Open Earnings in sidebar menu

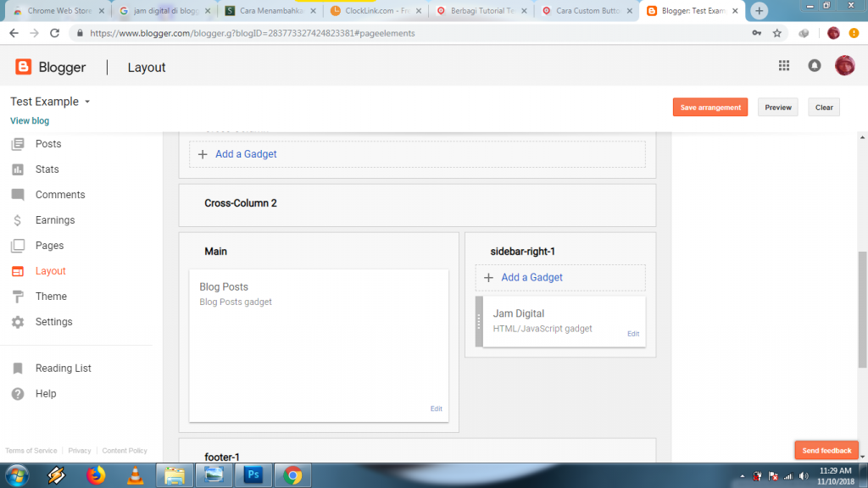click(55, 220)
